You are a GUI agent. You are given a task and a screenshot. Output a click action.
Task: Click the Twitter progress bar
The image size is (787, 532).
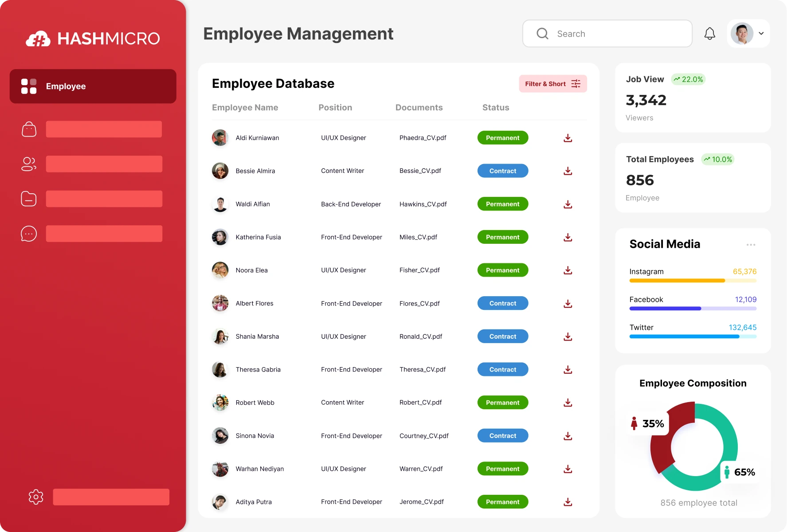(x=693, y=336)
